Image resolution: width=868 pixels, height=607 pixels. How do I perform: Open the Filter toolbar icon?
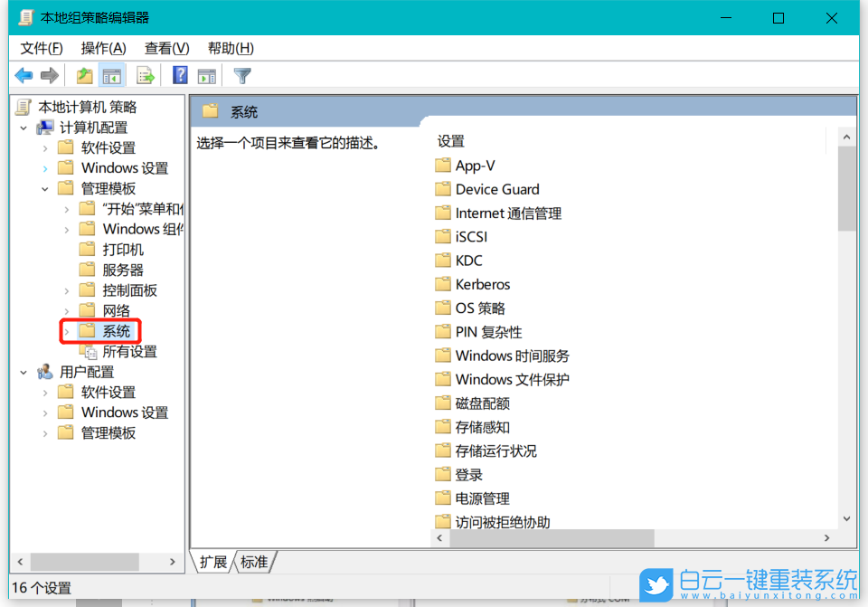[241, 75]
